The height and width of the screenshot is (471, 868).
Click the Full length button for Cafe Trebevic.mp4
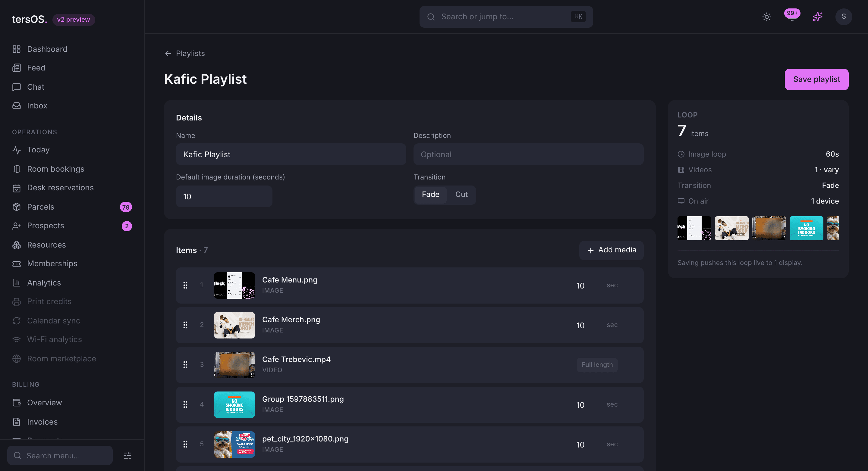pyautogui.click(x=597, y=365)
